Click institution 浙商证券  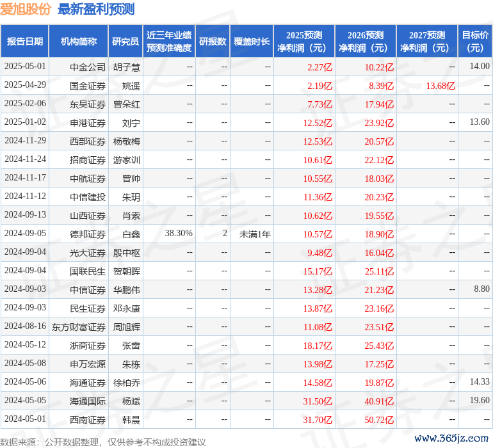(88, 346)
